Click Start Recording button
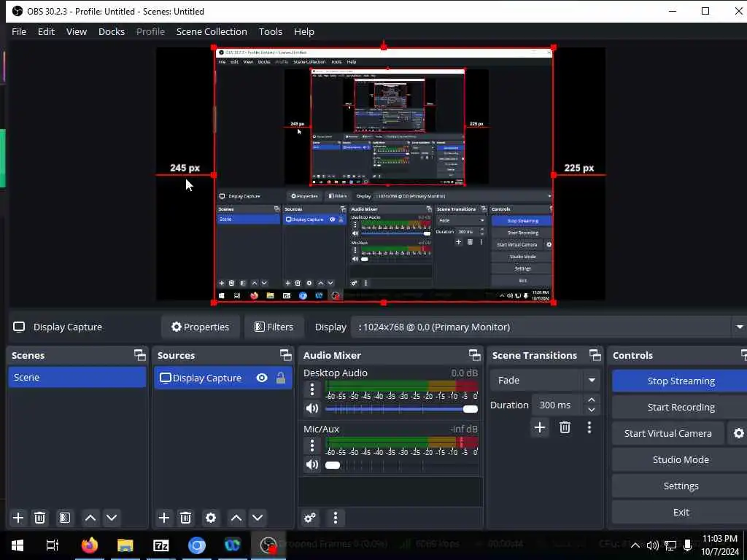Image resolution: width=747 pixels, height=560 pixels. [680, 407]
